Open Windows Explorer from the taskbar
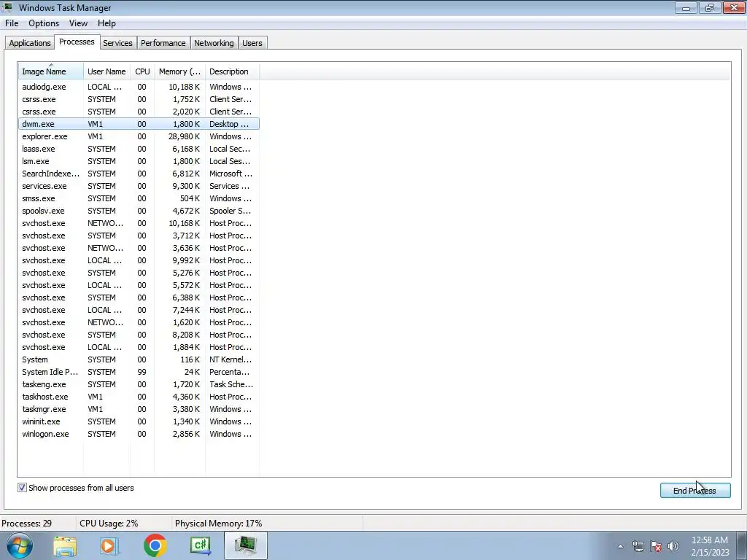 coord(65,546)
